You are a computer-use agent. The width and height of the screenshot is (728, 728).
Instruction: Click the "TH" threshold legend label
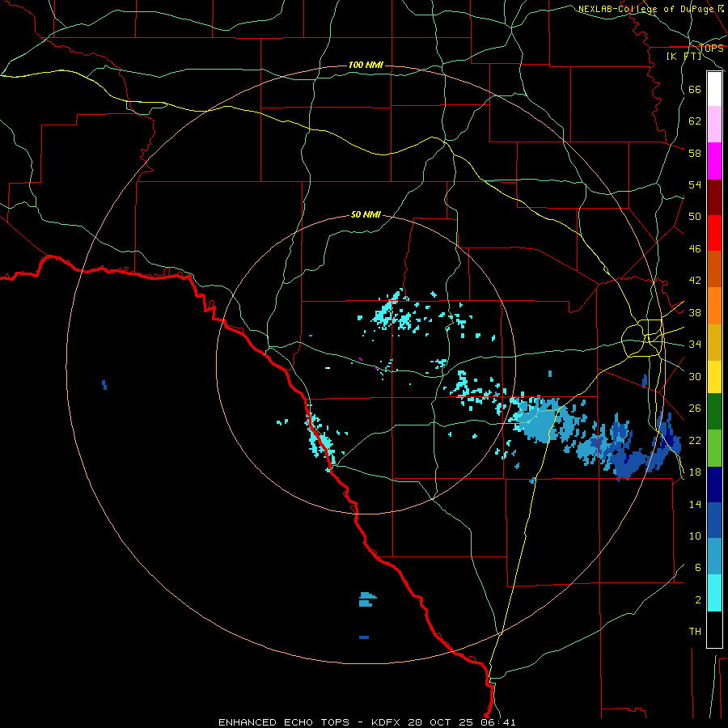(695, 631)
